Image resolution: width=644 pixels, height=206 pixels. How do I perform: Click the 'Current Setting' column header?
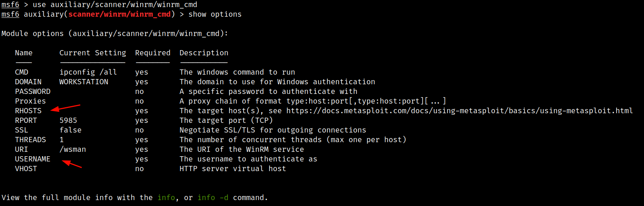(x=93, y=53)
